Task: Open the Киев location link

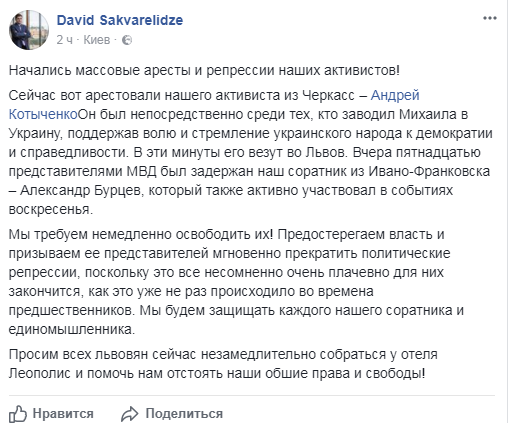Action: coord(97,40)
